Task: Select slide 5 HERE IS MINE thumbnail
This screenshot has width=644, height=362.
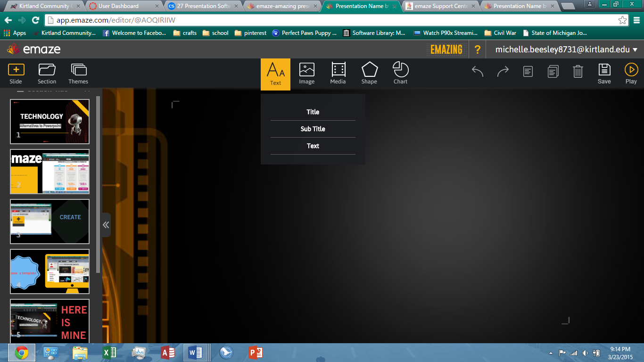Action: click(x=50, y=321)
